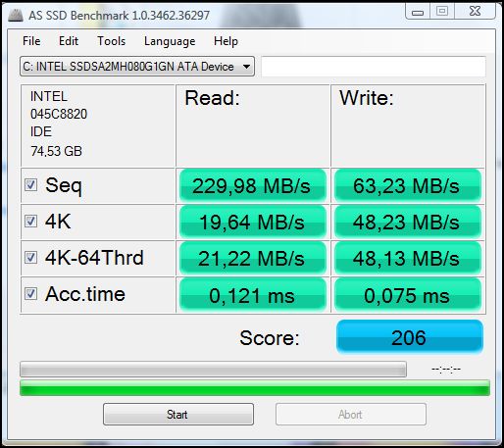Click the Abort button
This screenshot has height=448, width=504.
pos(351,415)
